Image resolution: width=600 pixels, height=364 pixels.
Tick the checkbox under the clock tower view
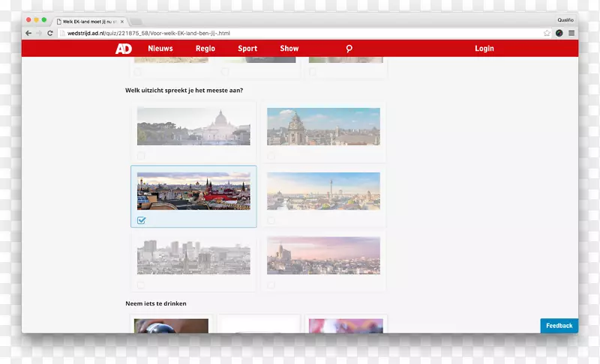click(271, 156)
